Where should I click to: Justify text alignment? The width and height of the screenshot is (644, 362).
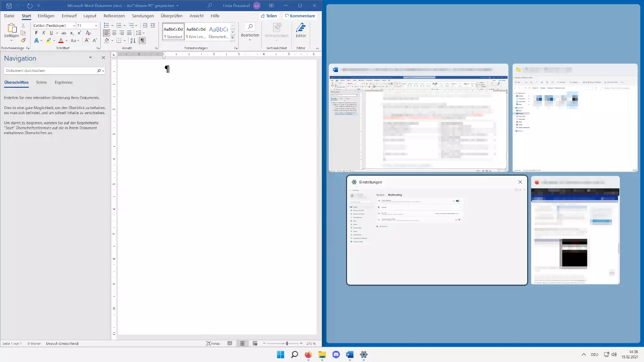tap(129, 33)
